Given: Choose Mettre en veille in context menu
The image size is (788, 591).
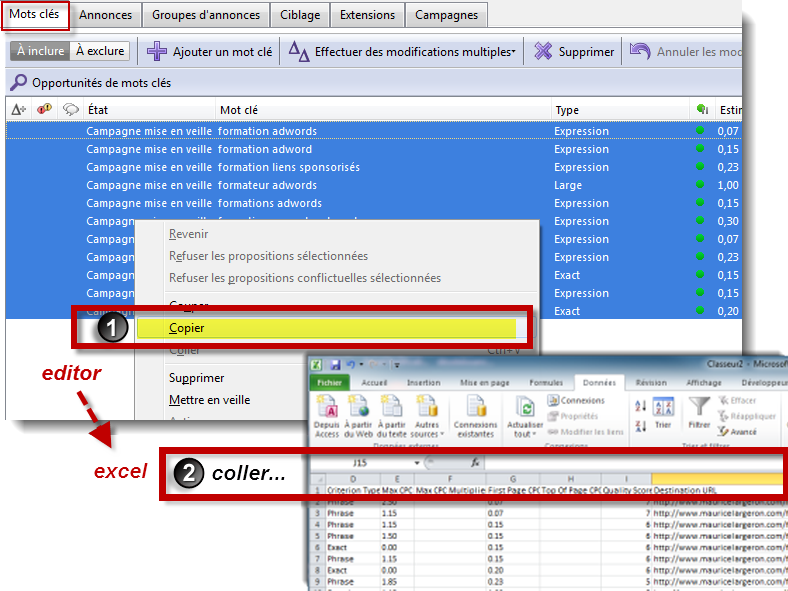Looking at the screenshot, I should point(210,400).
